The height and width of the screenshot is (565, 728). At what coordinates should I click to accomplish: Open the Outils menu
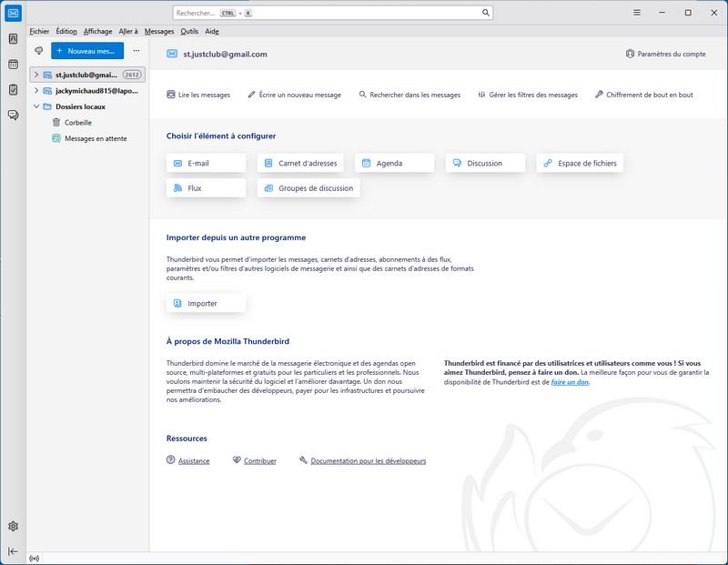click(x=189, y=31)
